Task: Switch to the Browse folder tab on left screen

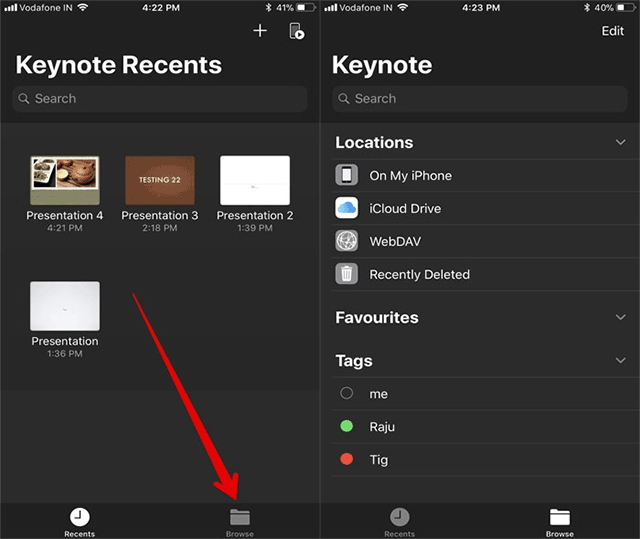Action: [x=240, y=522]
